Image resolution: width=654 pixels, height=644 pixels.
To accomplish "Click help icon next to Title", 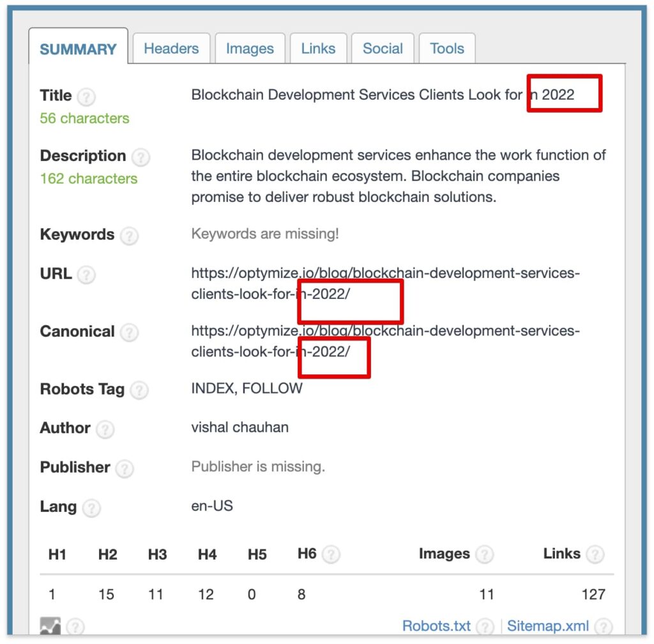I will [x=86, y=97].
